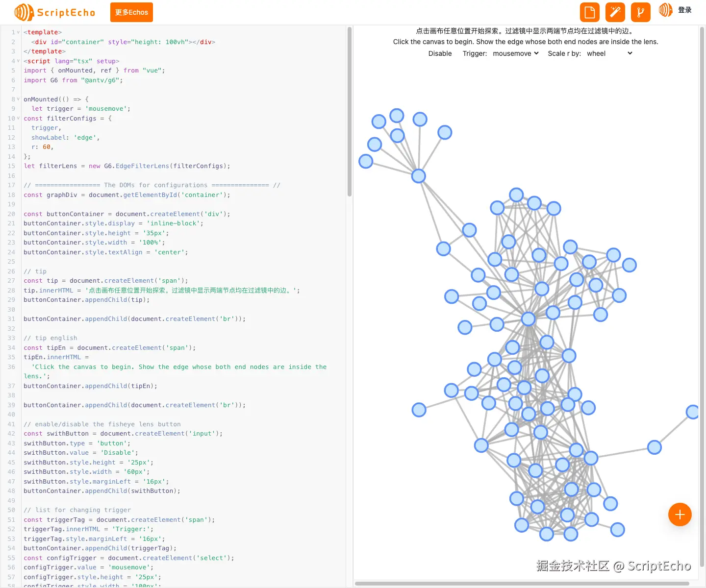Click the line "triggerTag.innerHTML = 'Trigger:';"
Image resolution: width=706 pixels, height=588 pixels.
coord(89,529)
